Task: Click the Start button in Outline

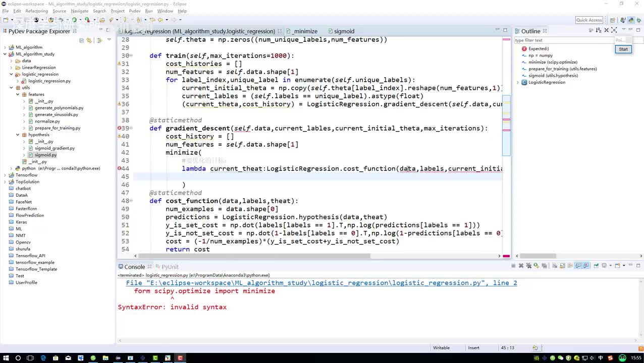Action: [623, 49]
